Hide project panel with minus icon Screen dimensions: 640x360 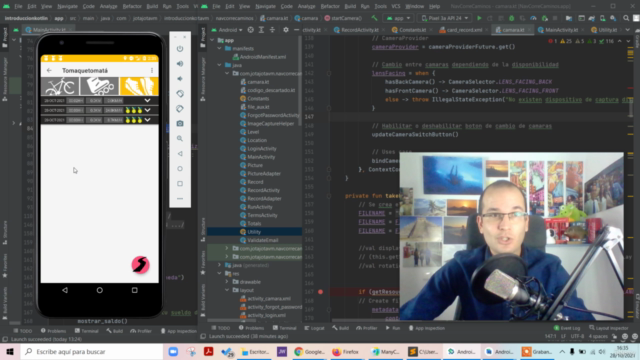(296, 30)
